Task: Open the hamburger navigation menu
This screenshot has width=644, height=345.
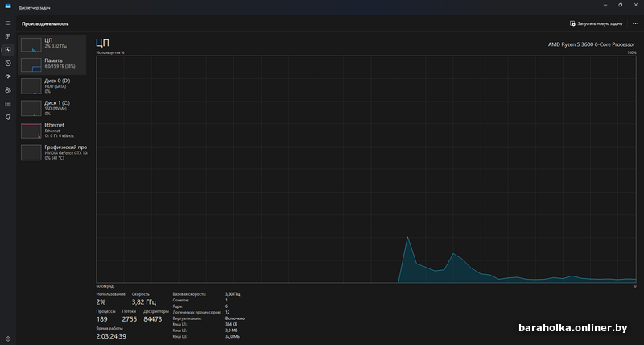Action: [x=8, y=23]
